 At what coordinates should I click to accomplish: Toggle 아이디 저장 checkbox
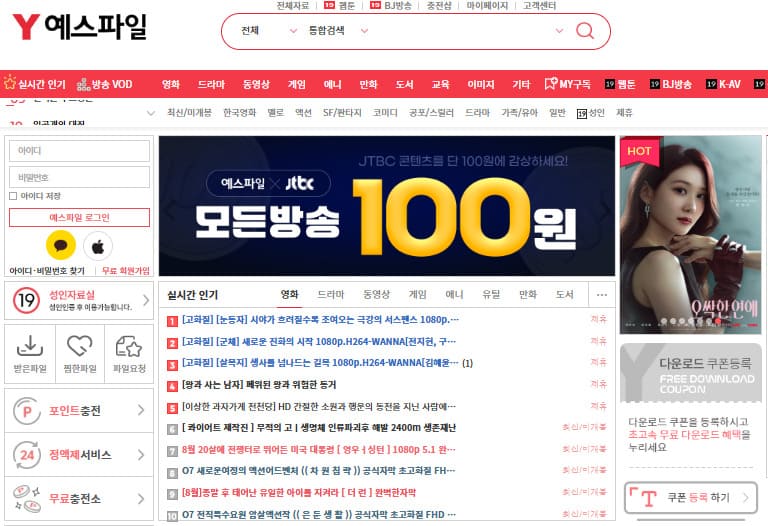tap(13, 196)
